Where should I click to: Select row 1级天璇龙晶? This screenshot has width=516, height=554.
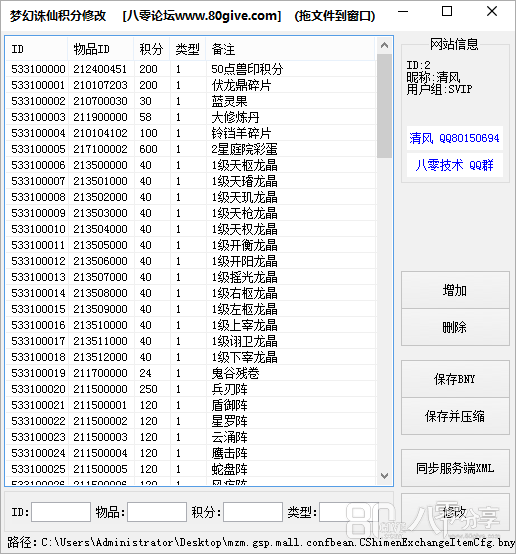[191, 181]
